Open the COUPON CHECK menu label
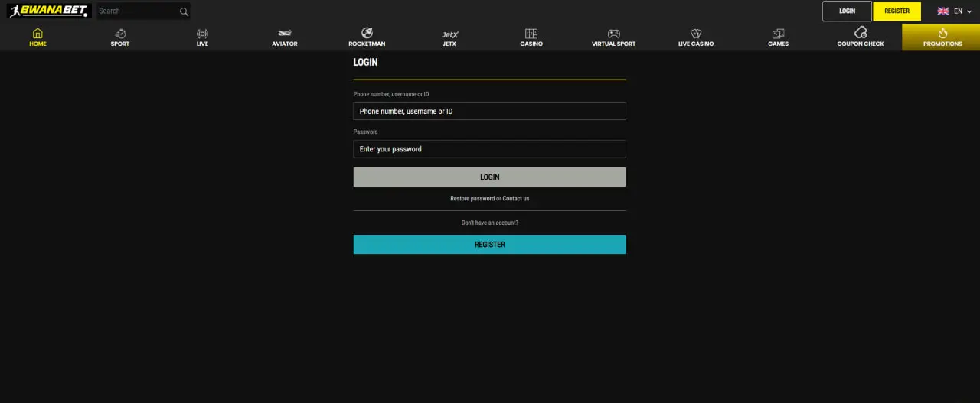Image resolution: width=980 pixels, height=403 pixels. click(861, 44)
